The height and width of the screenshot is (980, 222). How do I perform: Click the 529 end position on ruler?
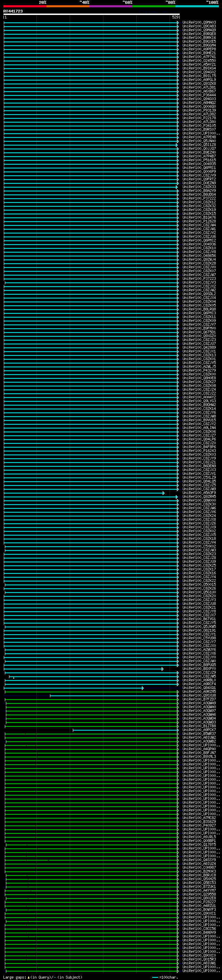coord(175,17)
